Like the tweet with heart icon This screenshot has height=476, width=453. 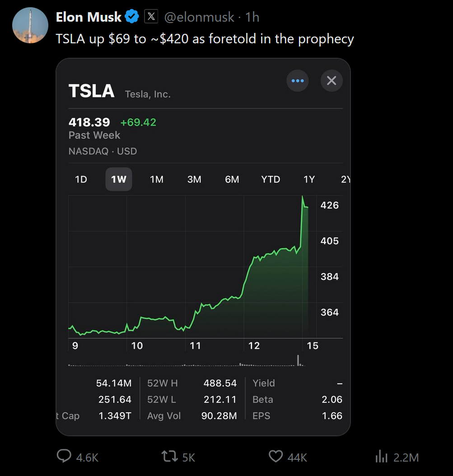click(276, 457)
